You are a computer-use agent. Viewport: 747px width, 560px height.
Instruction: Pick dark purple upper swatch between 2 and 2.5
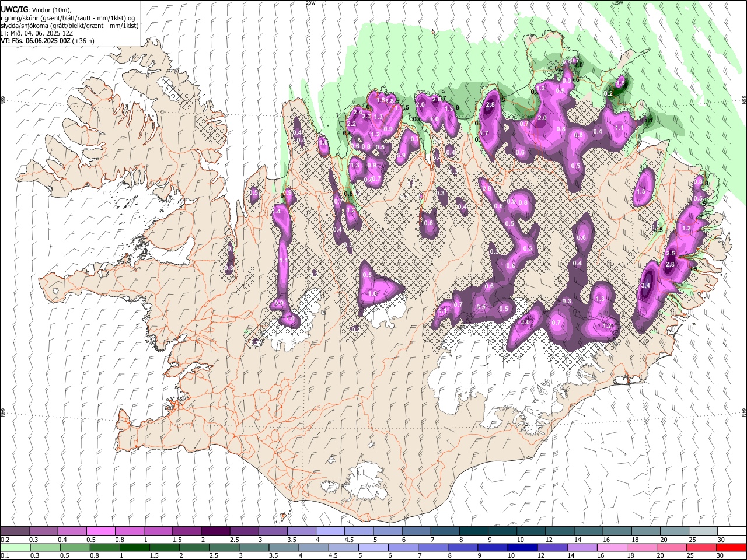click(x=215, y=531)
